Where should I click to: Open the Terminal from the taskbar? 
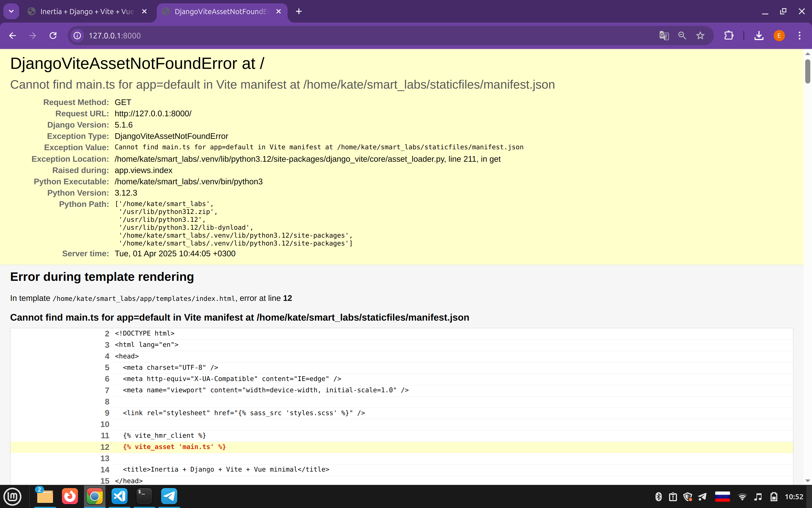point(144,496)
